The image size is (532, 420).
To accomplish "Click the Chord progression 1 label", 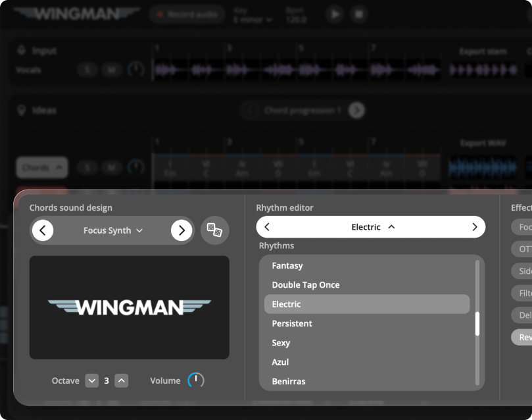I will [x=302, y=111].
